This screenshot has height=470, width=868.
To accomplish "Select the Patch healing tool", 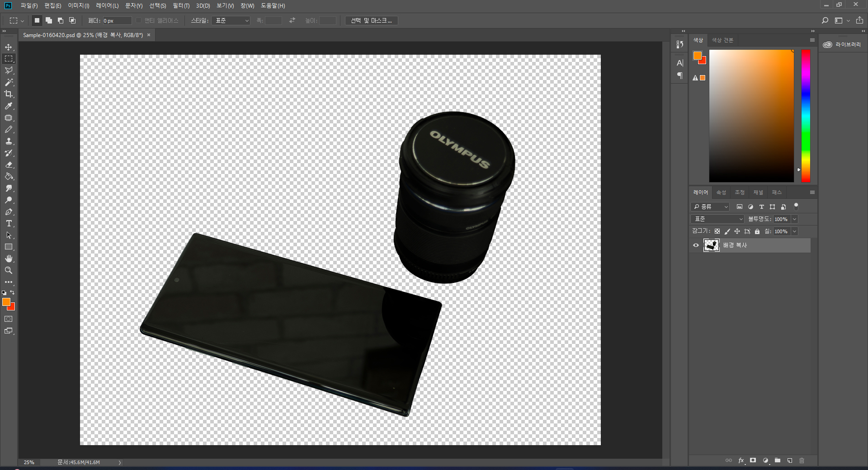I will coord(9,117).
